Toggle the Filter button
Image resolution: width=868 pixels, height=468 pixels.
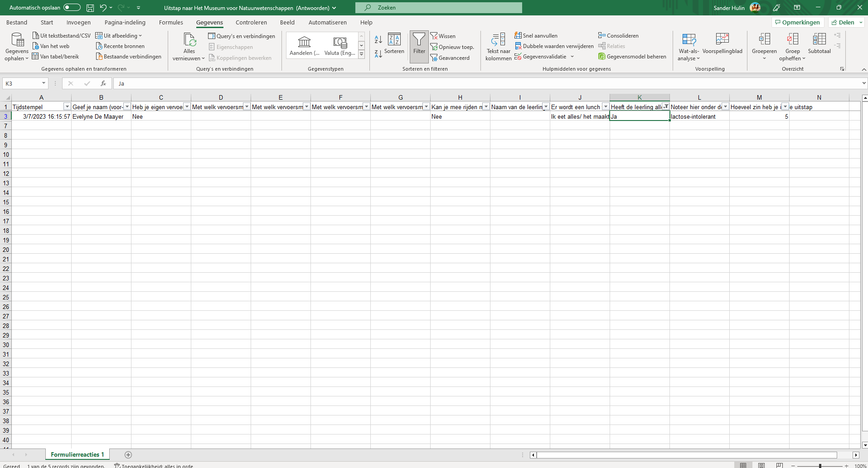[x=419, y=46]
